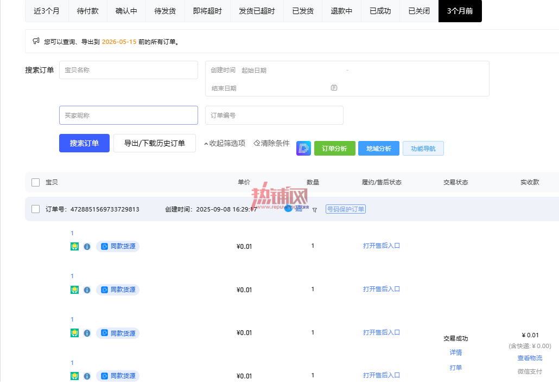Click the megaphone notice icon

(36, 41)
